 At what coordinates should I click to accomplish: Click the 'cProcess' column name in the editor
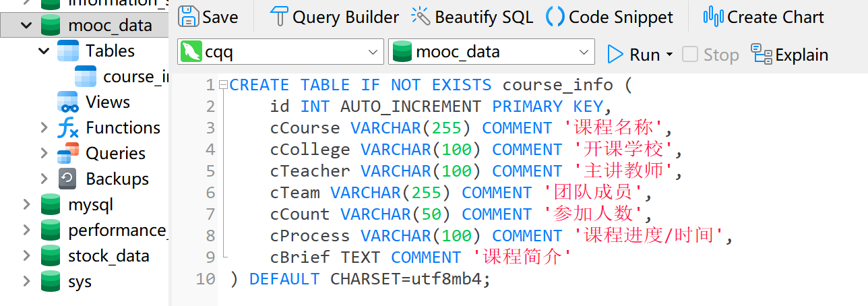click(310, 236)
